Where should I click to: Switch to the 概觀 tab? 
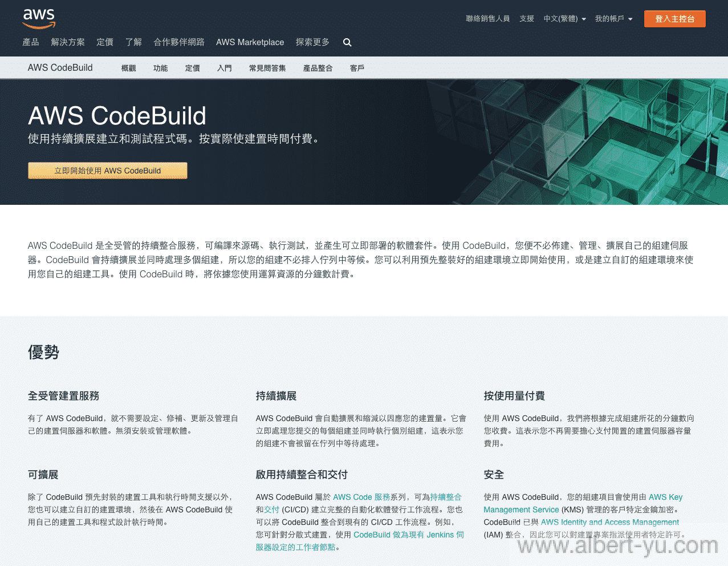click(x=129, y=68)
